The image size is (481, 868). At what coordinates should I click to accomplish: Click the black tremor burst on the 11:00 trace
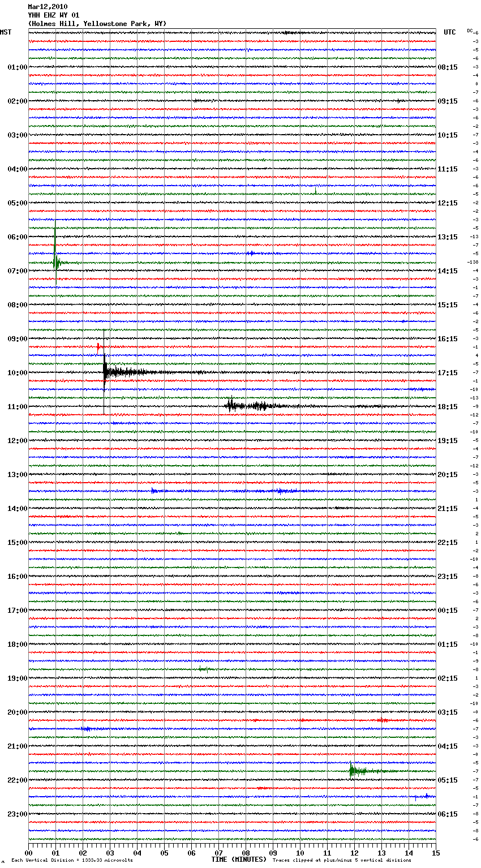click(x=249, y=405)
